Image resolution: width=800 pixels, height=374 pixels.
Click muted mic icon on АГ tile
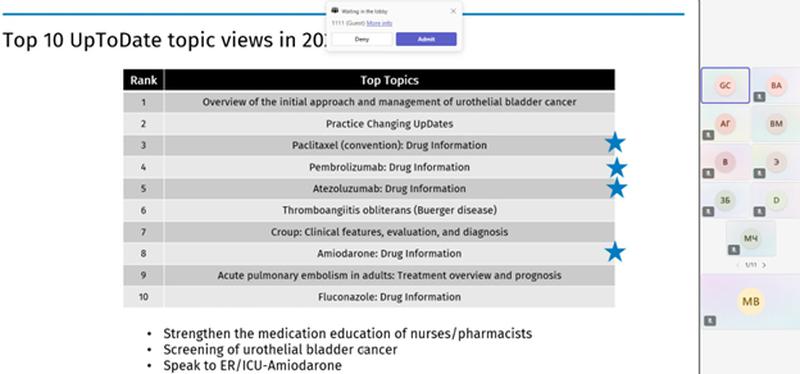[707, 135]
